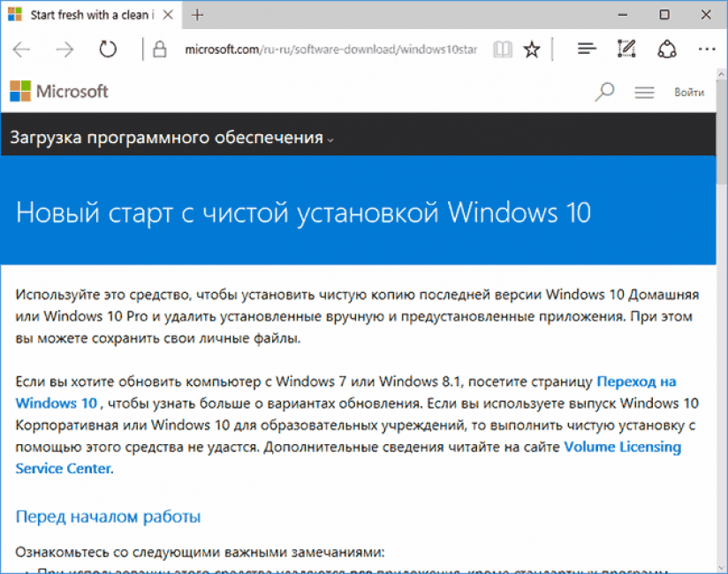Click the Microsoft logo

(x=59, y=91)
